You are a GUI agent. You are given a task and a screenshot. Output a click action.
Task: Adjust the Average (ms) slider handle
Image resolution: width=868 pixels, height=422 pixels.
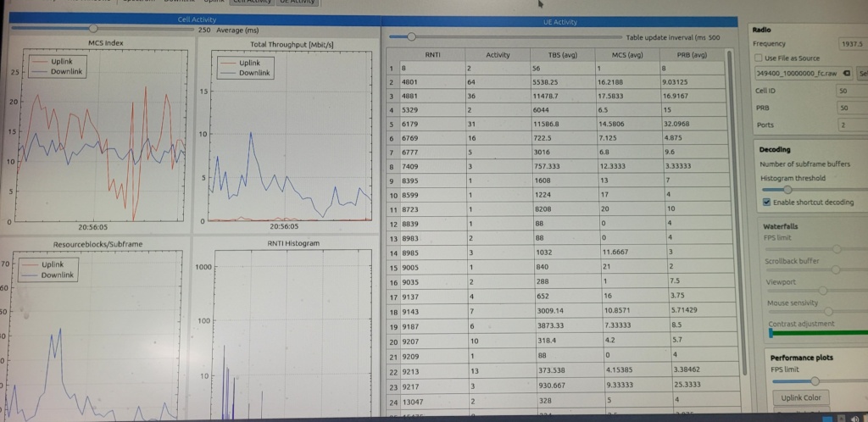pos(93,28)
